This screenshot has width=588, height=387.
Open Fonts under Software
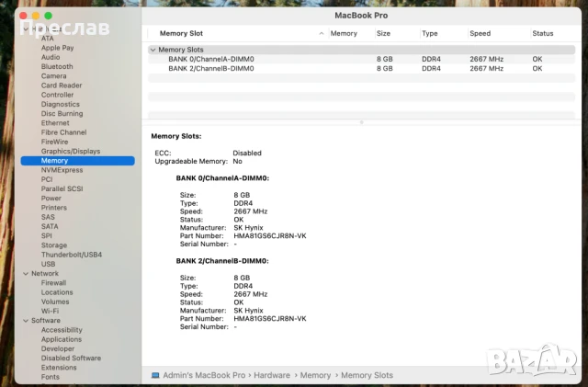51,377
